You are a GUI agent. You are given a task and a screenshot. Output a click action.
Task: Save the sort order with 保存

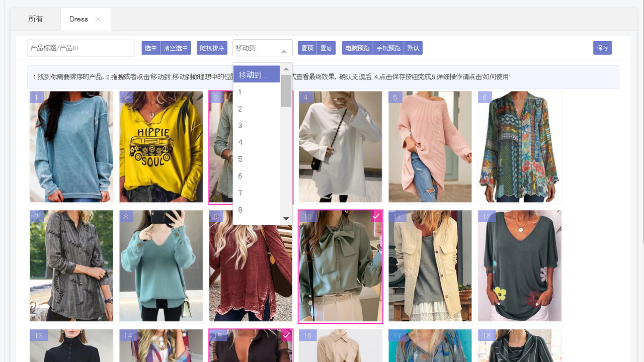click(602, 48)
